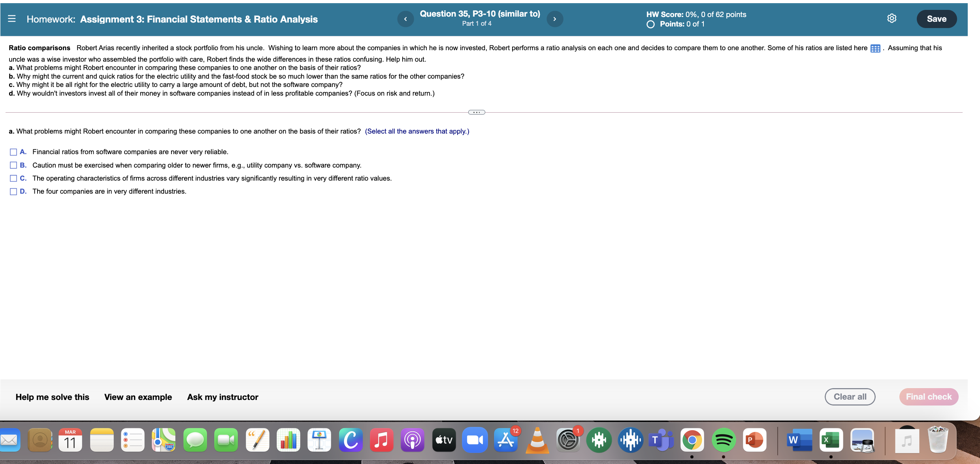Image resolution: width=980 pixels, height=464 pixels.
Task: Open Microsoft Teams from the Dock
Action: (661, 439)
